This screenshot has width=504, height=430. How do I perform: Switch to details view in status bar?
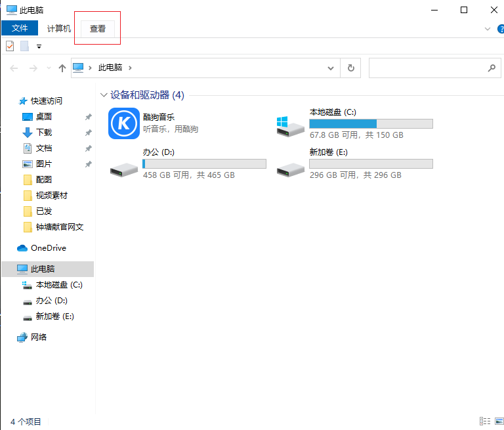[485, 421]
